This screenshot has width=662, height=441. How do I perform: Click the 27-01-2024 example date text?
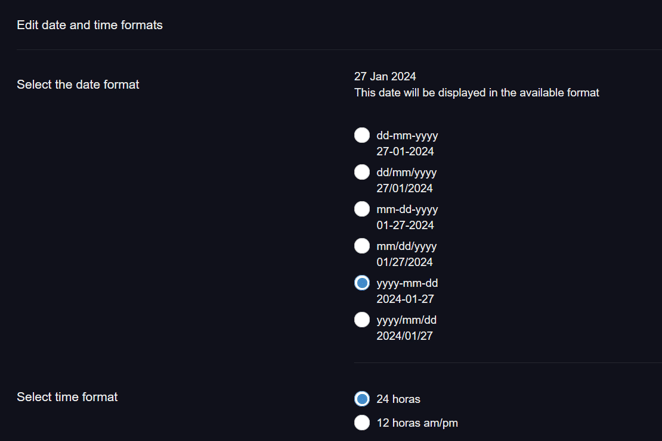pos(405,152)
